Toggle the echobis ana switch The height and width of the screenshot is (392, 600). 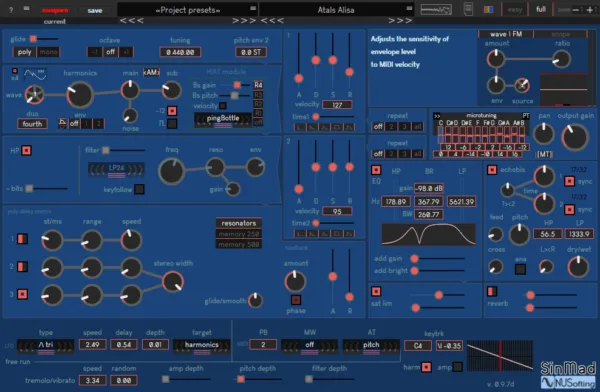520,269
